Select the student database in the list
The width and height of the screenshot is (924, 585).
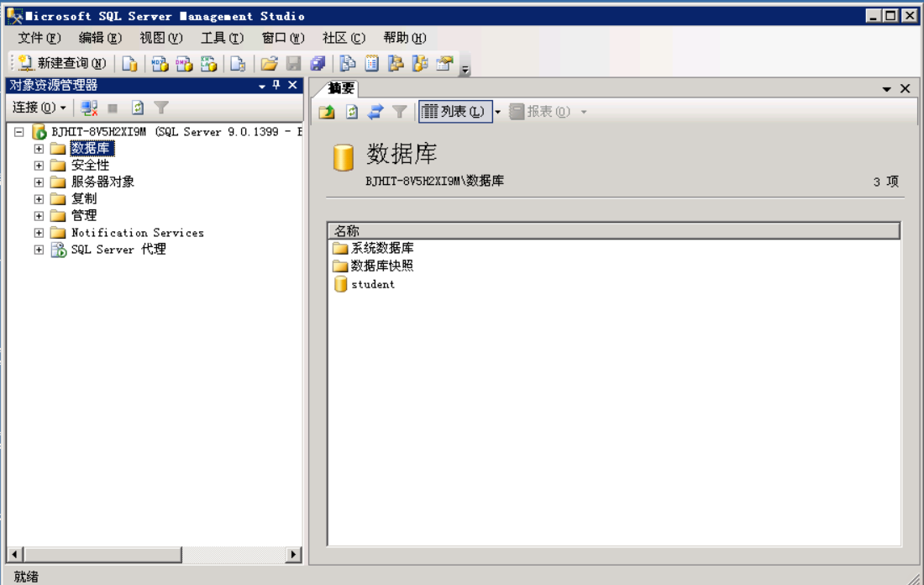372,284
